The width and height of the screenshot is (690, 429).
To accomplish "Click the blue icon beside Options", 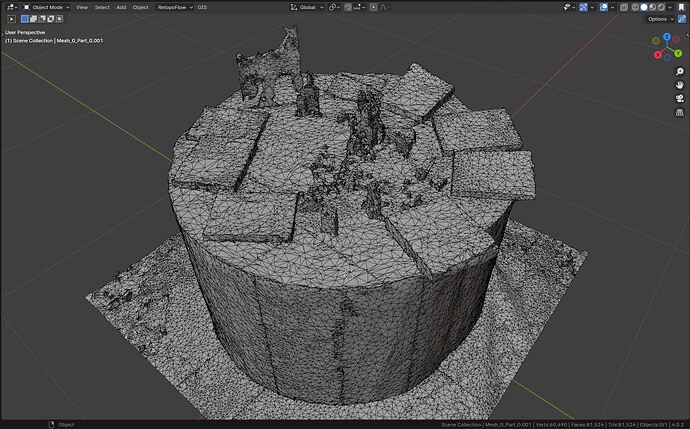I will pos(682,19).
